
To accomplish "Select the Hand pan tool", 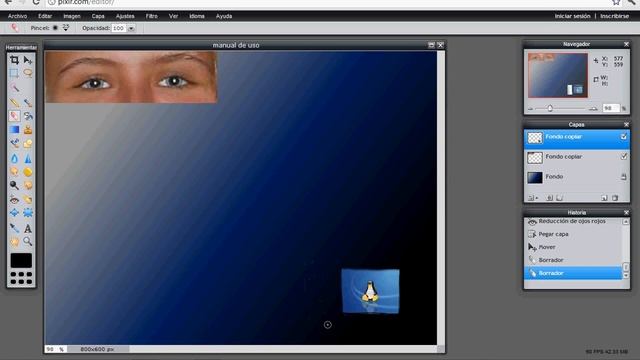I will pos(14,242).
